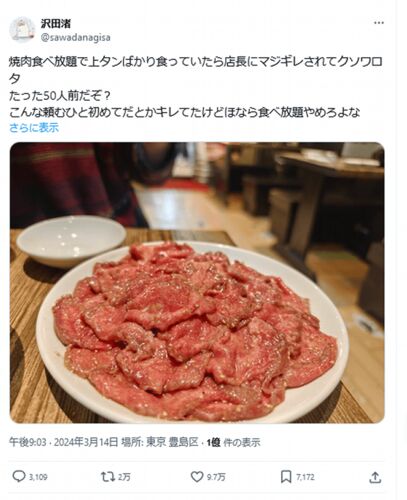The height and width of the screenshot is (500, 407).
Task: Open the meat plate photo
Action: pos(197,283)
